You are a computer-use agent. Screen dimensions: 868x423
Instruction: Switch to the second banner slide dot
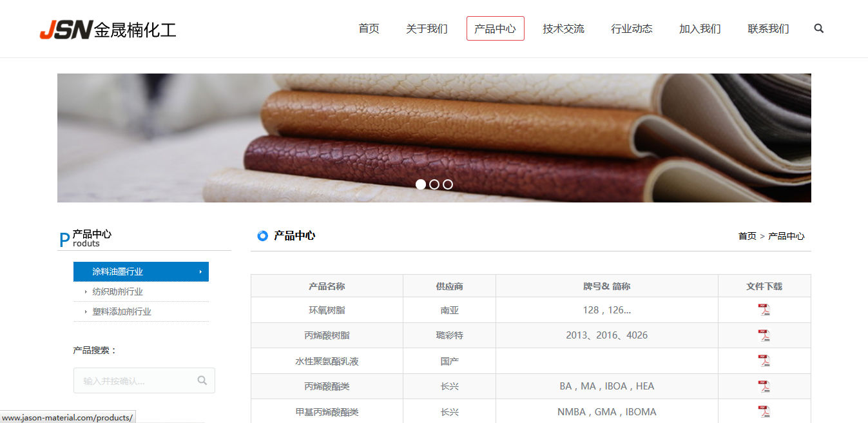coord(434,184)
